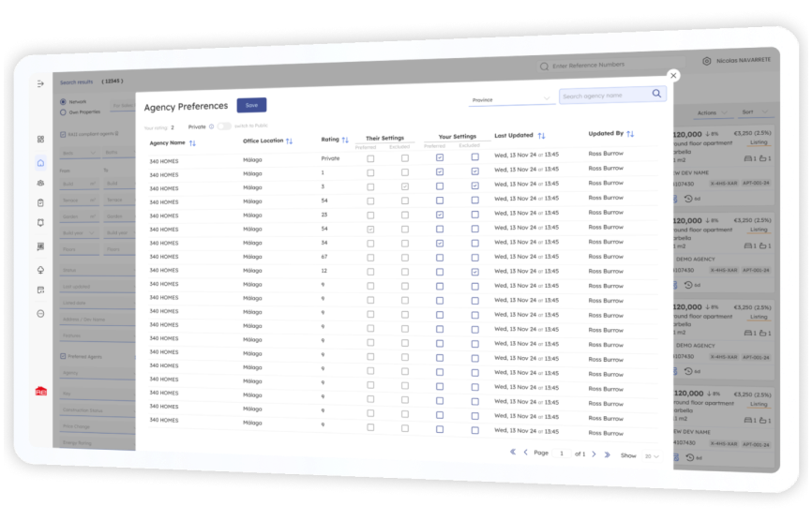Toggle the Private to Public switch
Screen dimensions: 812x521
pos(224,127)
